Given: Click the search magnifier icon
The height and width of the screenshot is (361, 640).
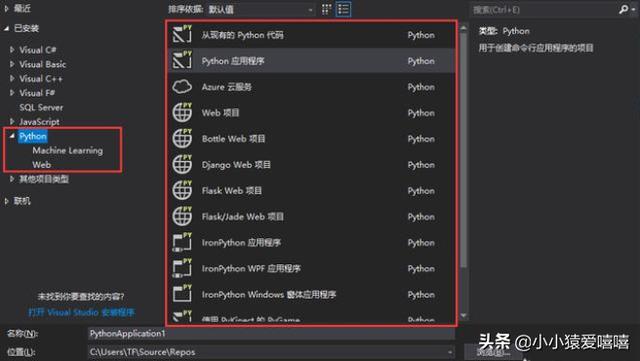Looking at the screenshot, I should pos(623,9).
